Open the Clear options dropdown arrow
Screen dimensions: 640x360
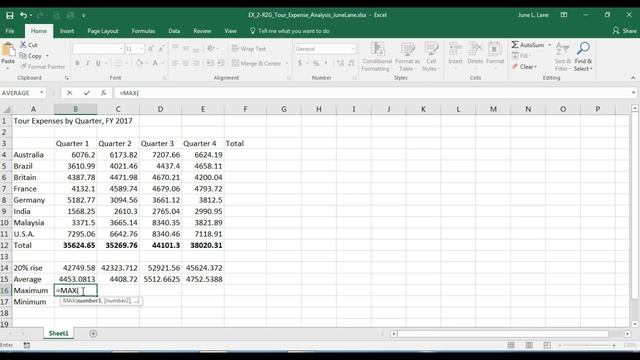tap(536, 67)
